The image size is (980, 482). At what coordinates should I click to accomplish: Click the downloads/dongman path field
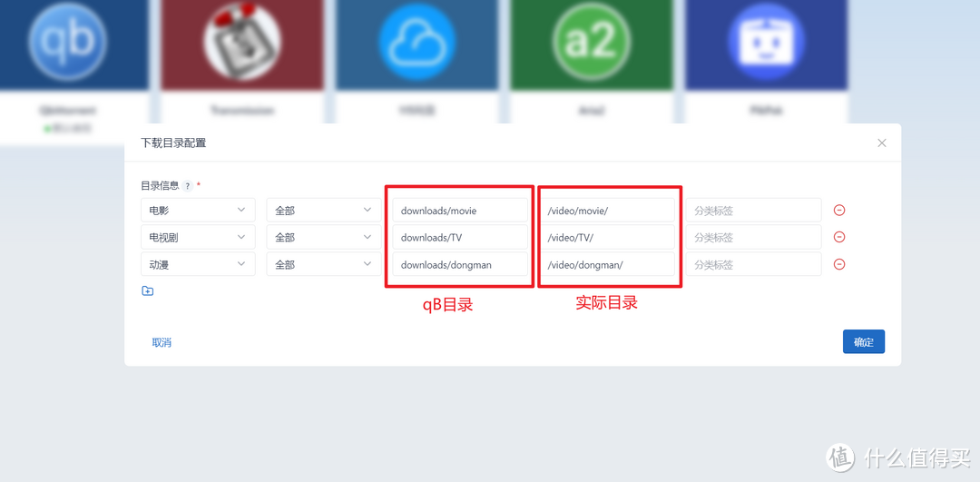tap(460, 264)
